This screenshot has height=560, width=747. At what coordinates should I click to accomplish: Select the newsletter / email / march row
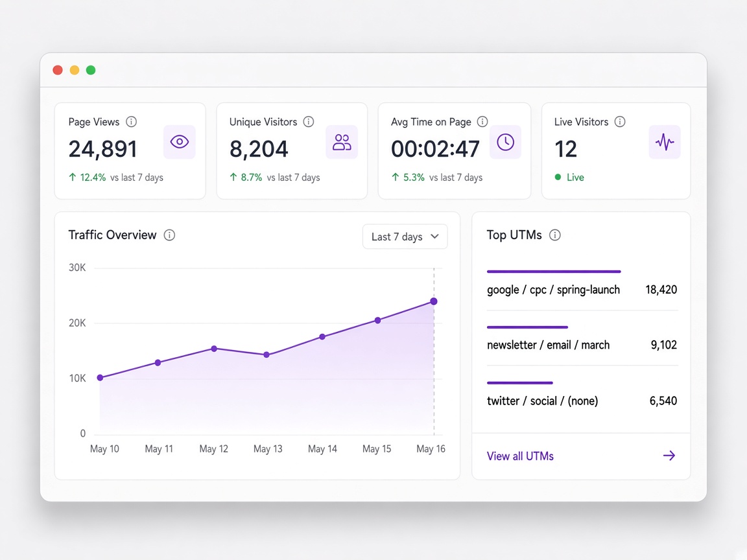tap(582, 345)
